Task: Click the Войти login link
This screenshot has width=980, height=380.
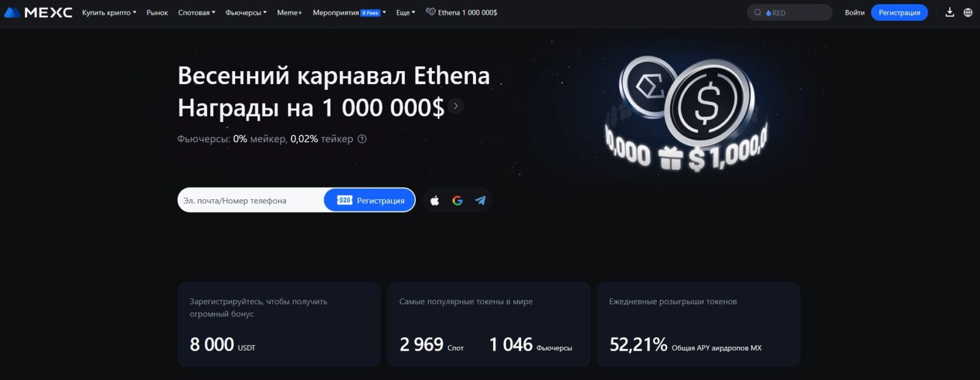Action: point(854,12)
